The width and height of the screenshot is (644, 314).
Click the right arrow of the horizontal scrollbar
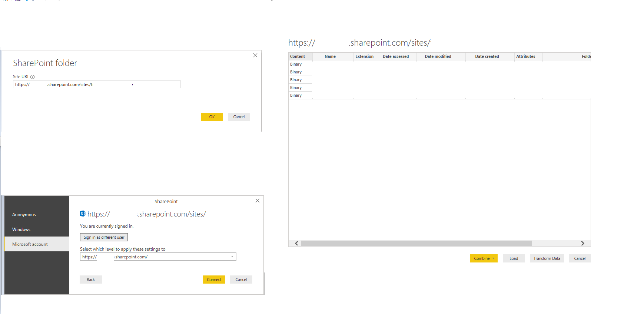[582, 244]
